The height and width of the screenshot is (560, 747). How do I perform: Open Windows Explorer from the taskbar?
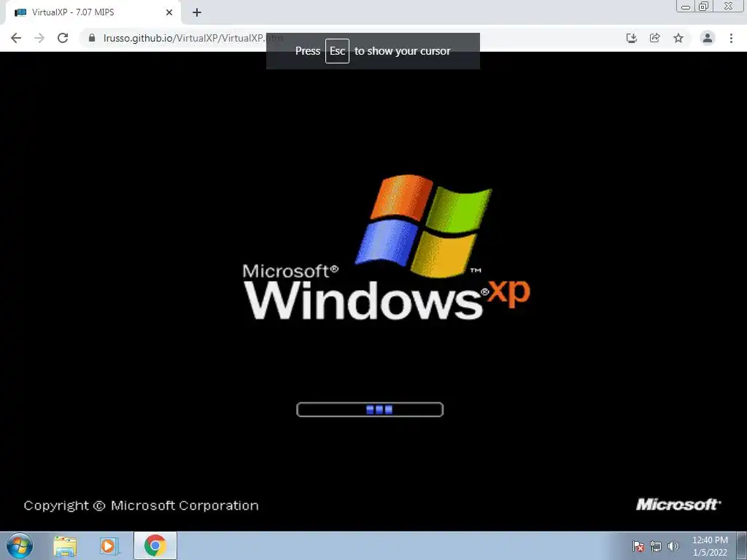click(65, 546)
